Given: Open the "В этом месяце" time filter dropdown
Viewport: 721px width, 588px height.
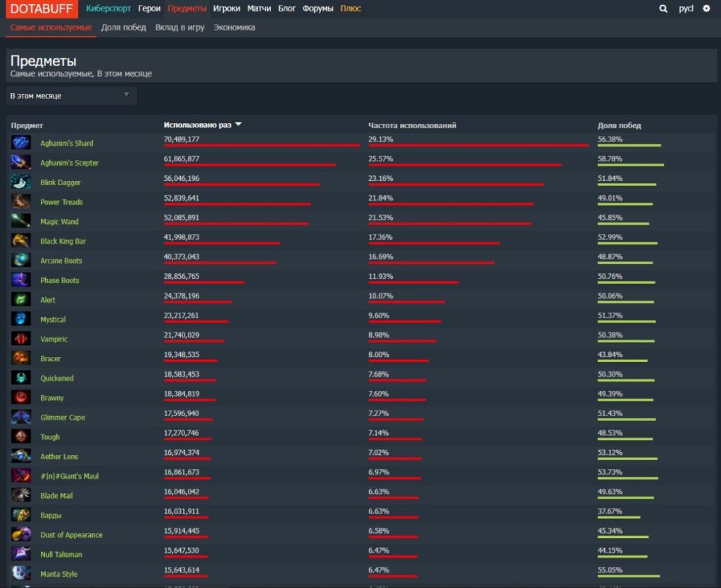Looking at the screenshot, I should coord(70,95).
